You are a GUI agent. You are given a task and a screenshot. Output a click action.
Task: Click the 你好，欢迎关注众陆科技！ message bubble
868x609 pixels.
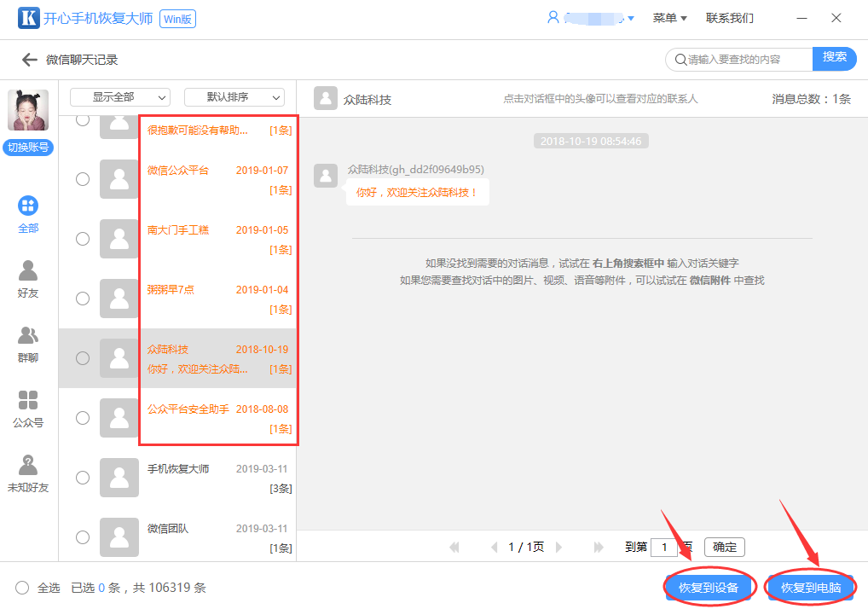pos(418,192)
